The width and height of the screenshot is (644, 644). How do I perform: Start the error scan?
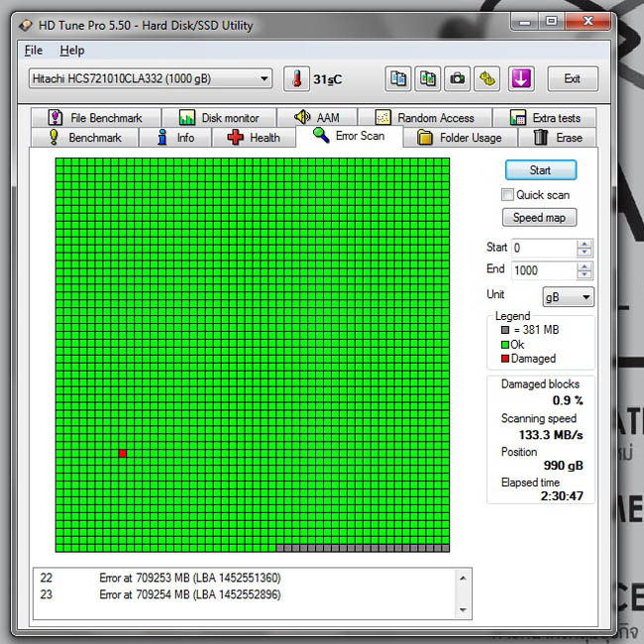541,170
